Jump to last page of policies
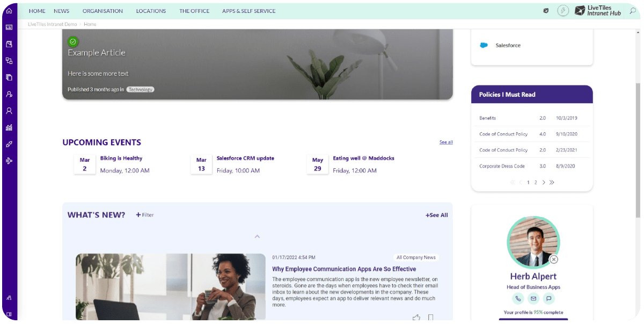This screenshot has width=644, height=324. click(x=552, y=182)
